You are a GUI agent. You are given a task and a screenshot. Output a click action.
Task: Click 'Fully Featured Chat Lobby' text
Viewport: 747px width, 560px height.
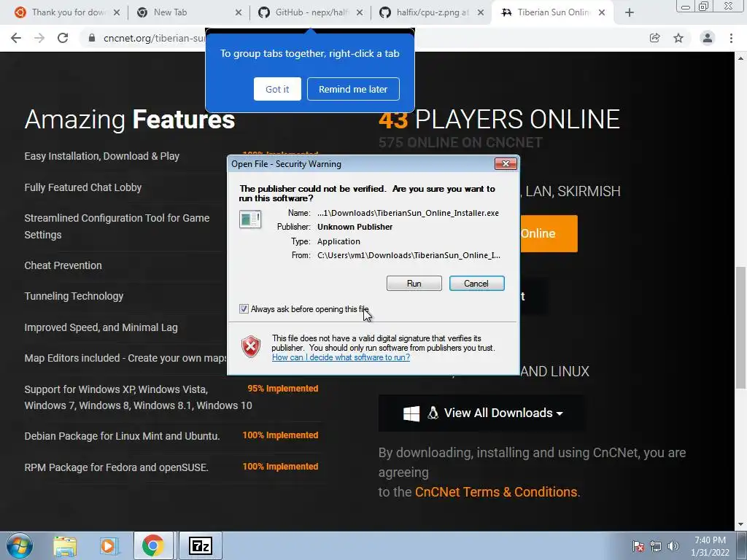pyautogui.click(x=83, y=187)
